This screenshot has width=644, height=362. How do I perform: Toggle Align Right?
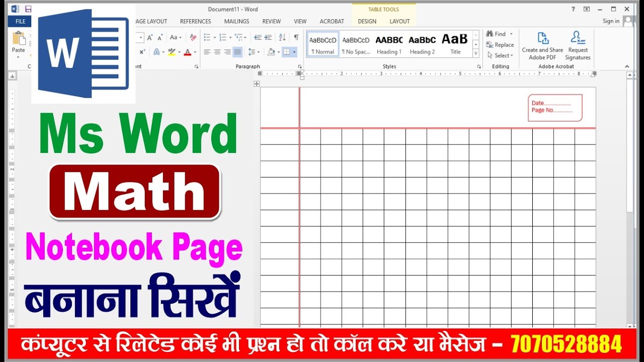pos(227,52)
